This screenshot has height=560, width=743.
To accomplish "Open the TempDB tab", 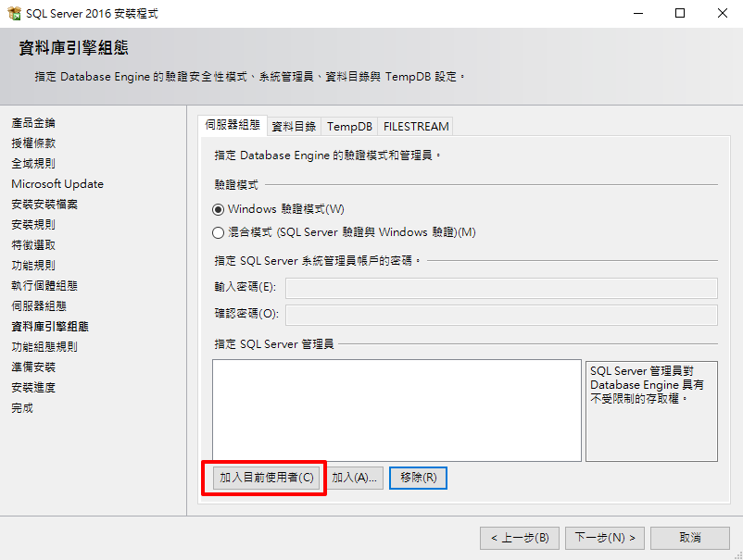I will pyautogui.click(x=349, y=127).
